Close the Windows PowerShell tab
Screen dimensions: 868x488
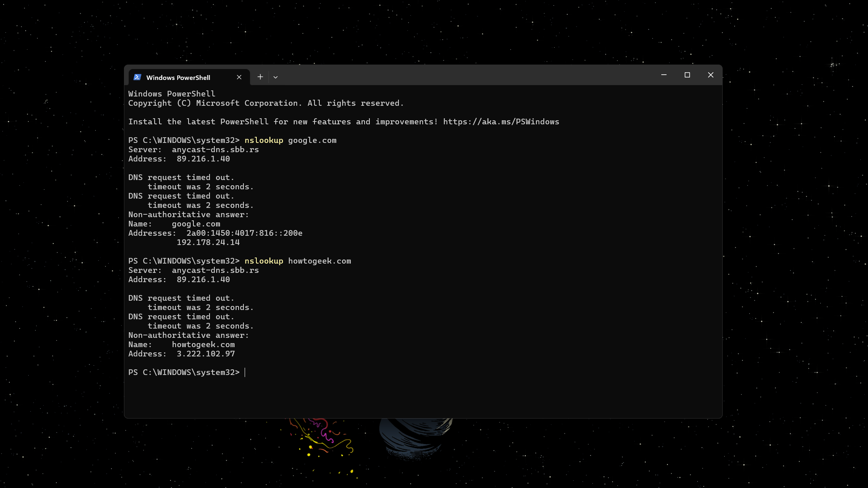(x=239, y=77)
